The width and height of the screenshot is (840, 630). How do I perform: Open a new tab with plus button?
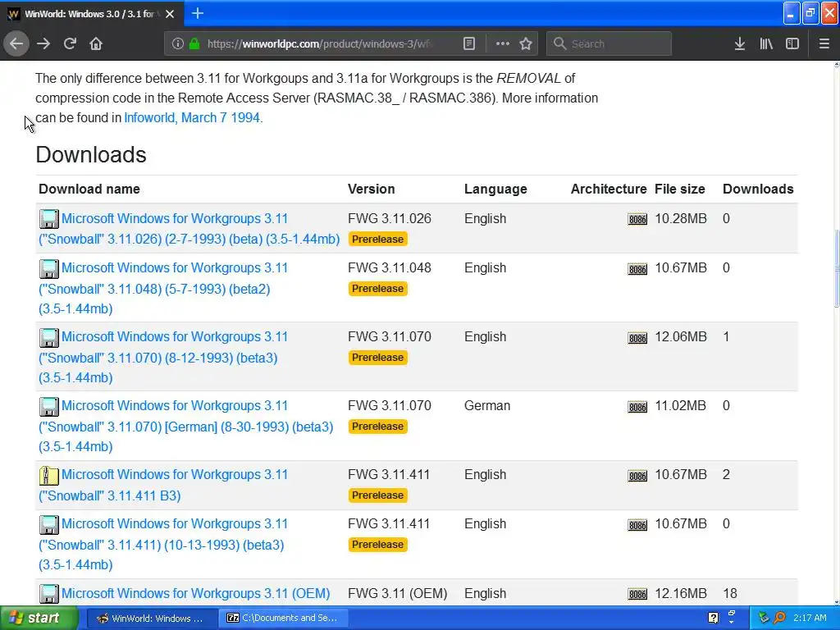(x=197, y=13)
